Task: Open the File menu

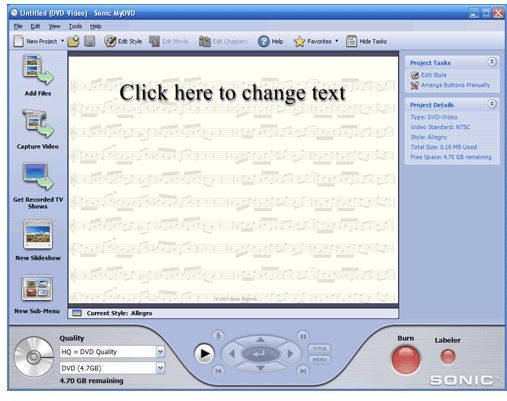Action: coord(18,26)
